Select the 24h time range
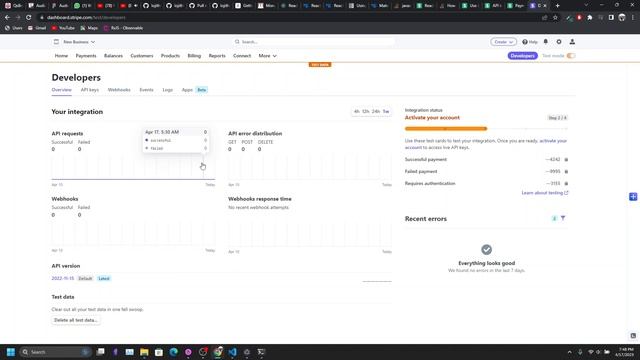640x360 pixels. click(x=376, y=111)
